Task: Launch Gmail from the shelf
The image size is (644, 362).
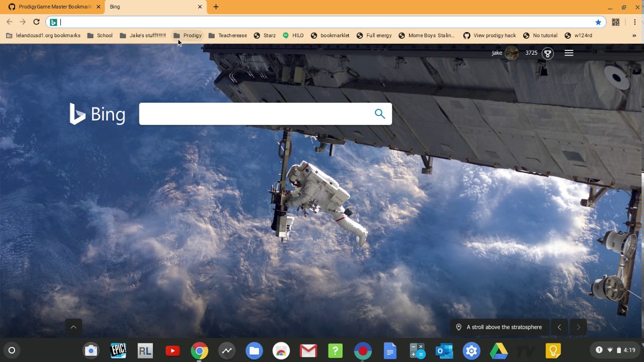Action: [x=308, y=350]
